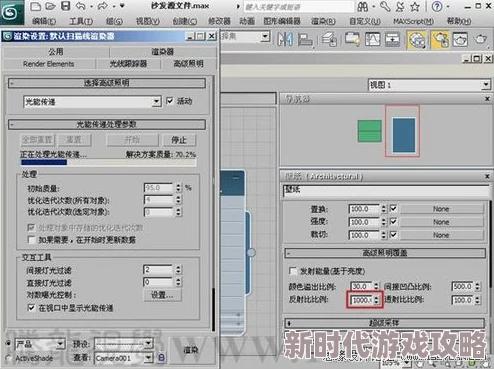494x369 pixels.
Task: Click the Render Setup toolbar icon
Action: tap(440, 40)
